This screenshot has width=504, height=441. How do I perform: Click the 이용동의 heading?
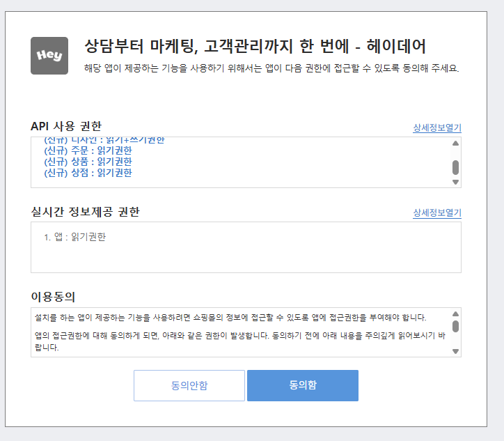(x=53, y=297)
